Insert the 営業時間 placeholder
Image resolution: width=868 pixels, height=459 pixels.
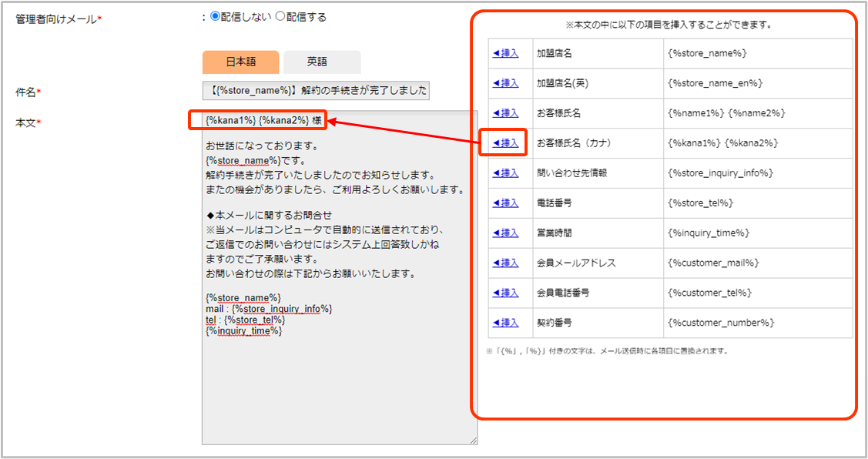coord(505,233)
